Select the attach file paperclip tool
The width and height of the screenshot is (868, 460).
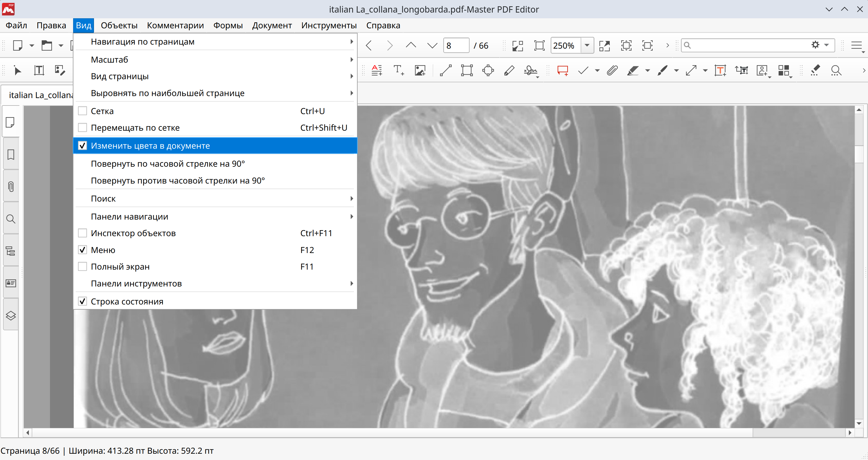tap(612, 71)
